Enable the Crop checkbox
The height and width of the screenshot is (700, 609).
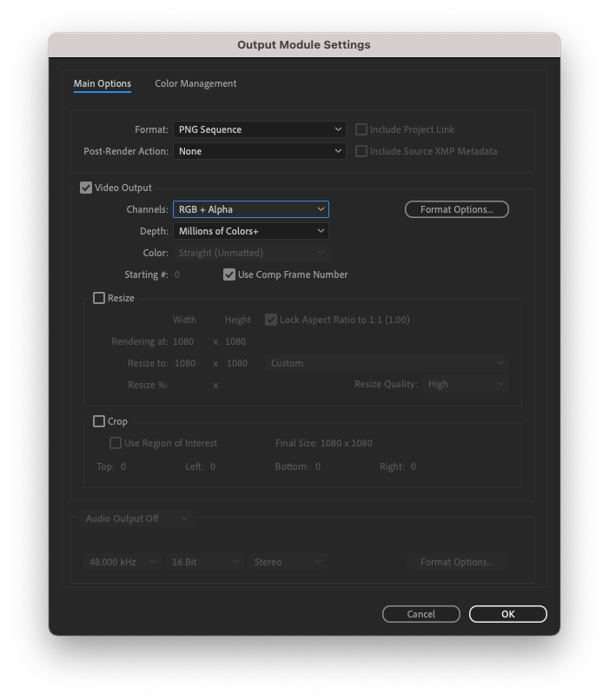[x=99, y=421]
